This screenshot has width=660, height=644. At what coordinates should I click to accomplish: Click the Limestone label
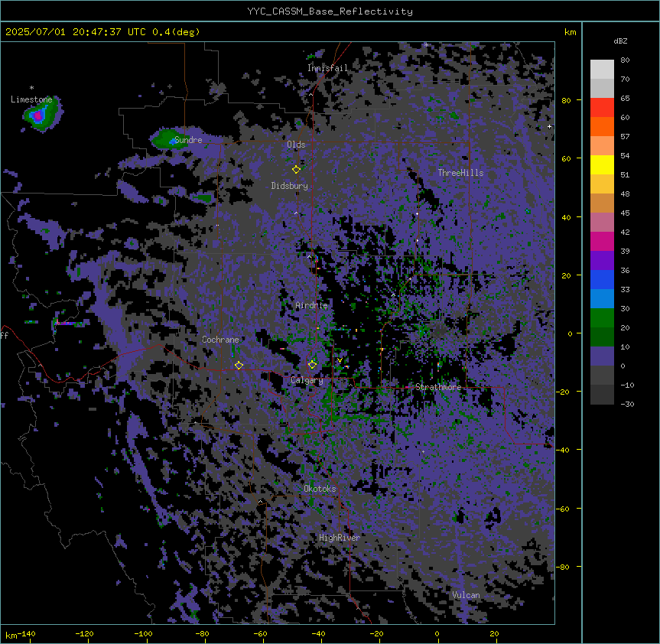(x=31, y=99)
